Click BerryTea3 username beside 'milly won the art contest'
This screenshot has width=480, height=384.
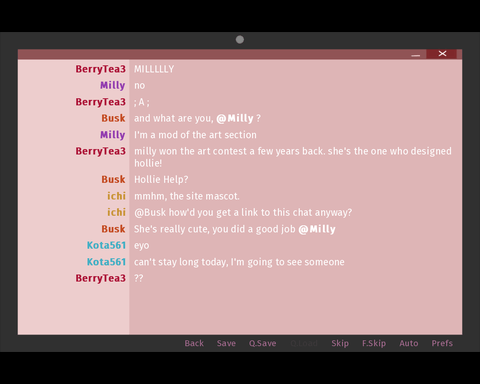(x=100, y=151)
